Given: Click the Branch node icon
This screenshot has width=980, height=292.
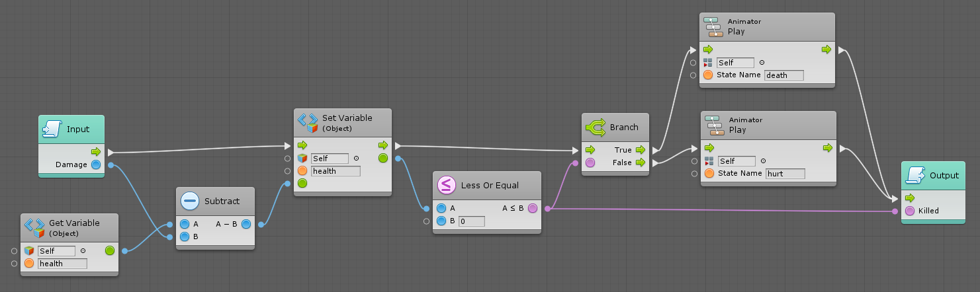Looking at the screenshot, I should pos(596,127).
